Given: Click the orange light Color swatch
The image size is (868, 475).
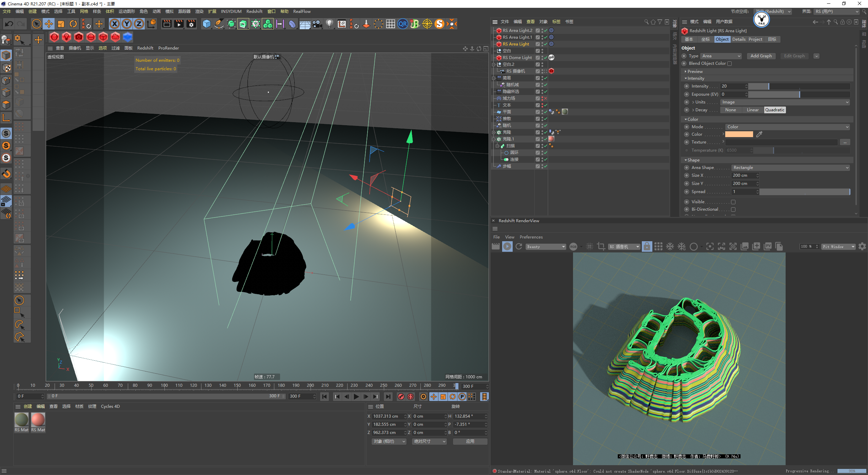Looking at the screenshot, I should point(739,134).
